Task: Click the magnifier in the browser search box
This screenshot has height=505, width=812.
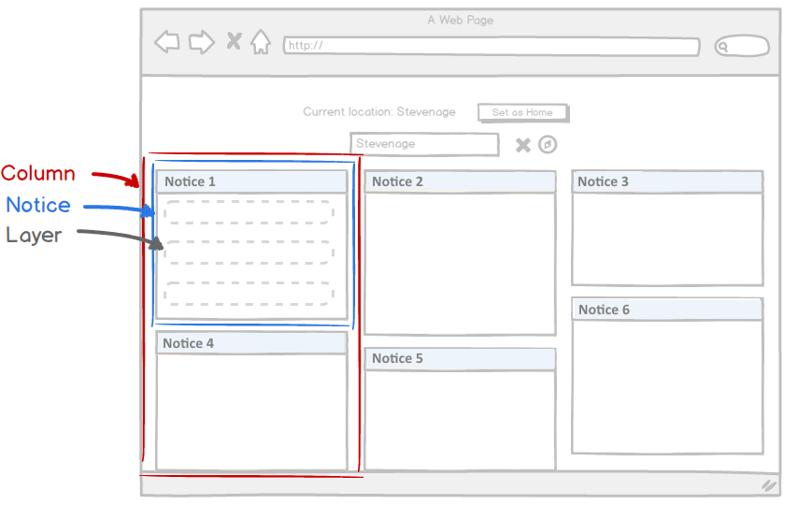Action: tap(723, 46)
